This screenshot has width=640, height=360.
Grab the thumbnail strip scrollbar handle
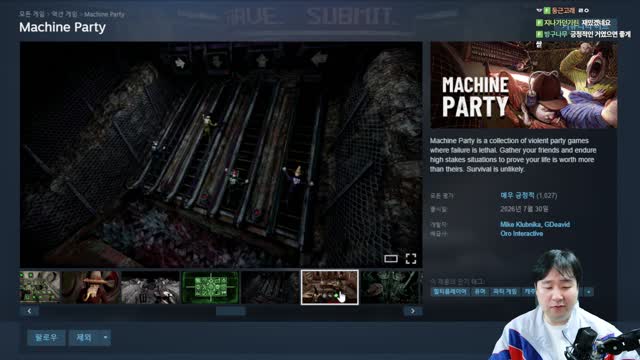(231, 311)
